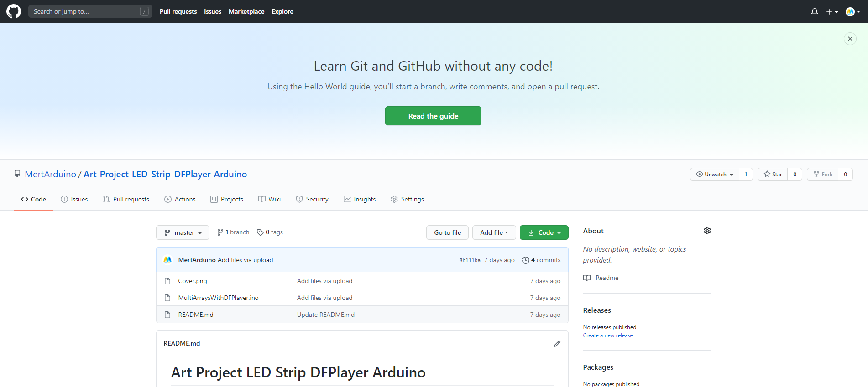
Task: Open Issues in top navigation
Action: [x=213, y=11]
